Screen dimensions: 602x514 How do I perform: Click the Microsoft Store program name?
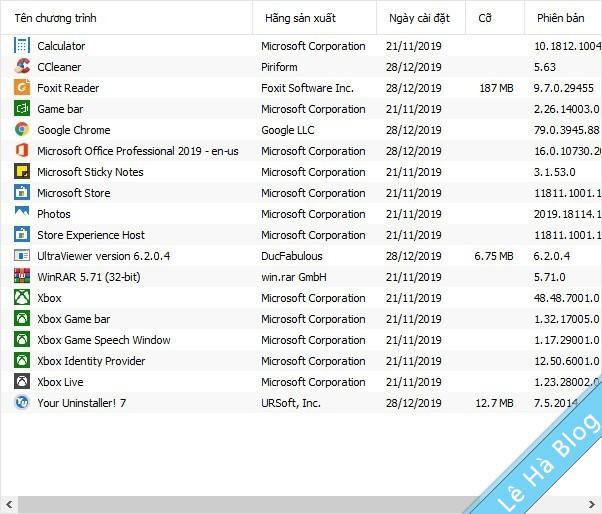tap(74, 193)
